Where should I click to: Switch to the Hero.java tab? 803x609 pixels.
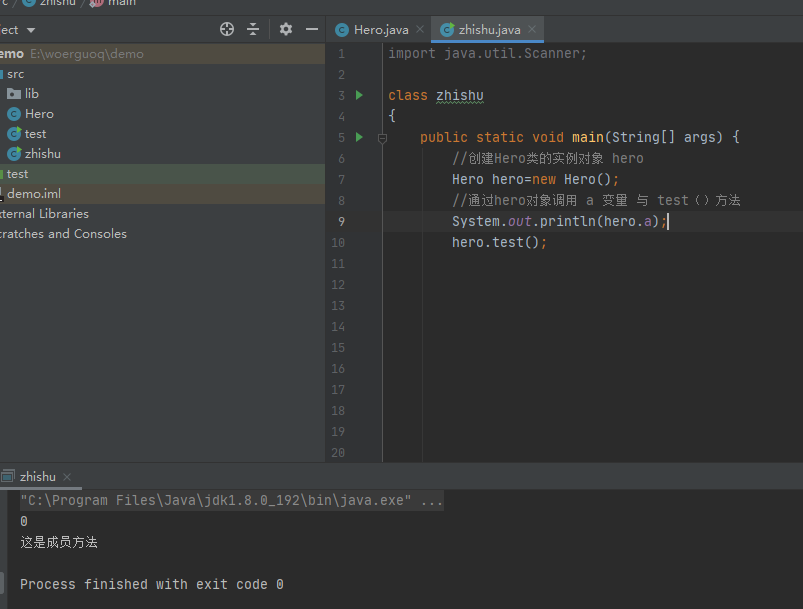click(x=381, y=30)
